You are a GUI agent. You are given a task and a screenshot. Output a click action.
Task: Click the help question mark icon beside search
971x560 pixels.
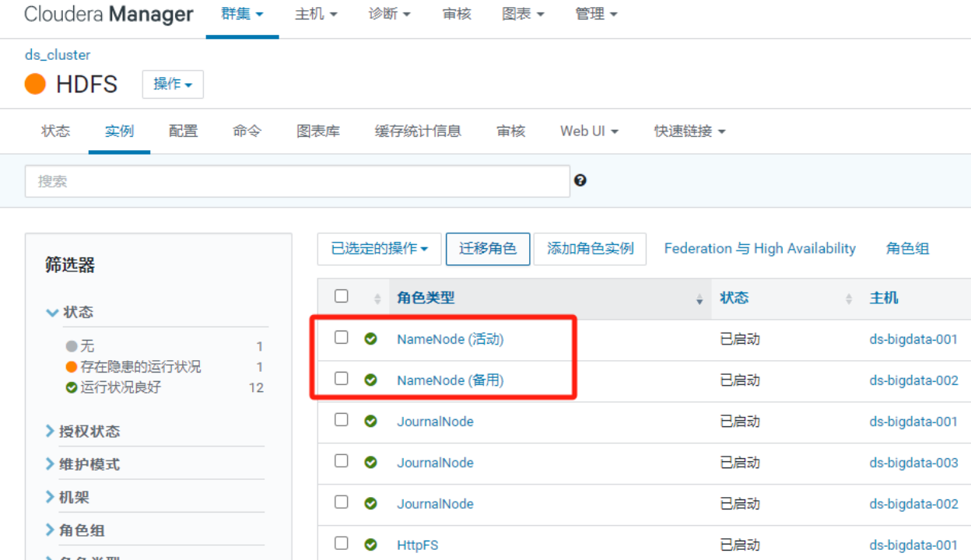[x=580, y=180]
